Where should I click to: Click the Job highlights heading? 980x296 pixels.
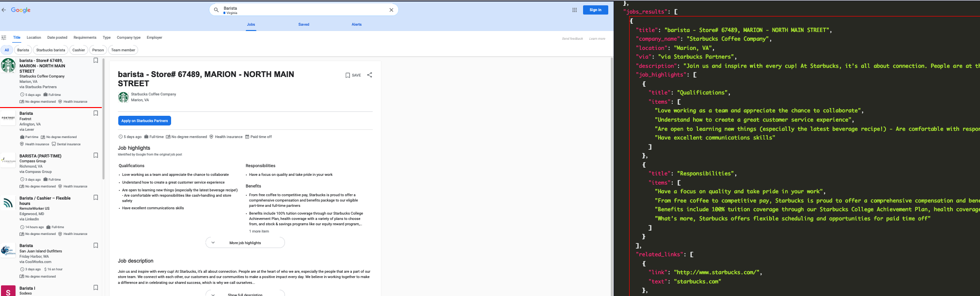coord(134,148)
